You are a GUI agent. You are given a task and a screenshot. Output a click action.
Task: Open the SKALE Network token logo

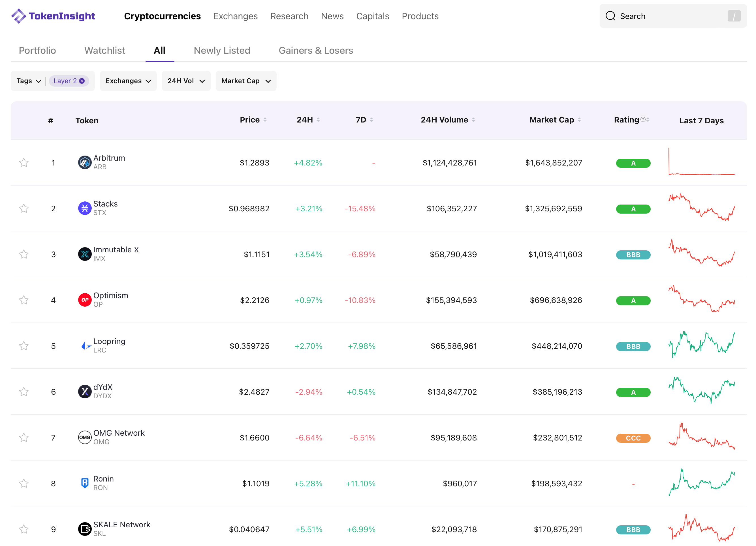click(x=85, y=529)
